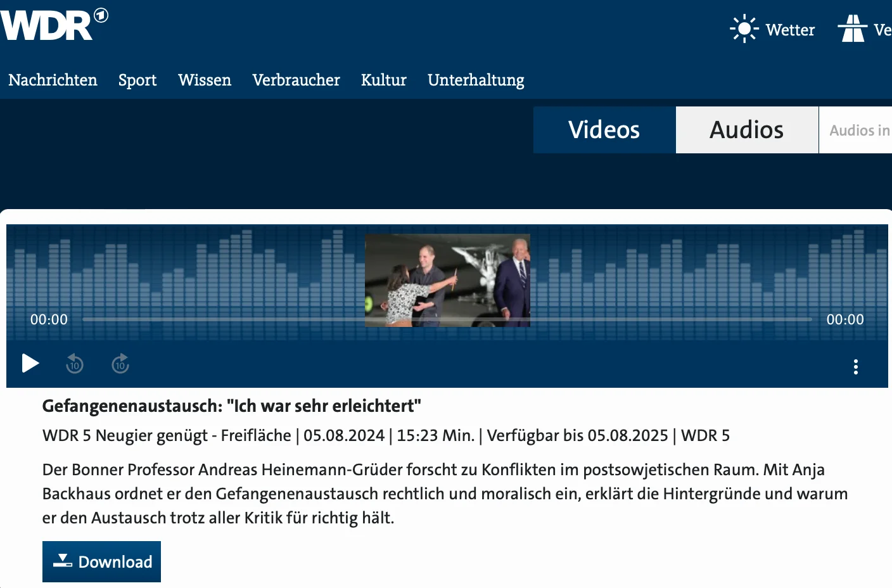Select the Videos tab

604,130
